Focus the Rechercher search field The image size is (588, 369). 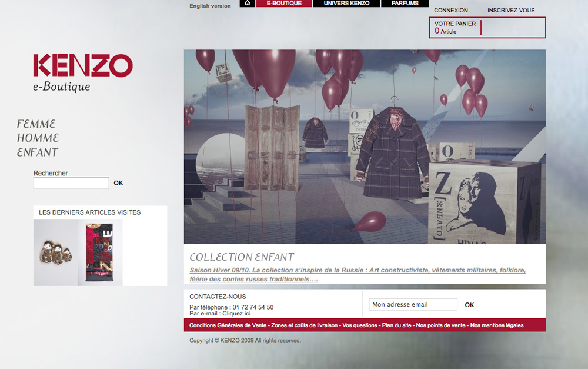pos(71,183)
